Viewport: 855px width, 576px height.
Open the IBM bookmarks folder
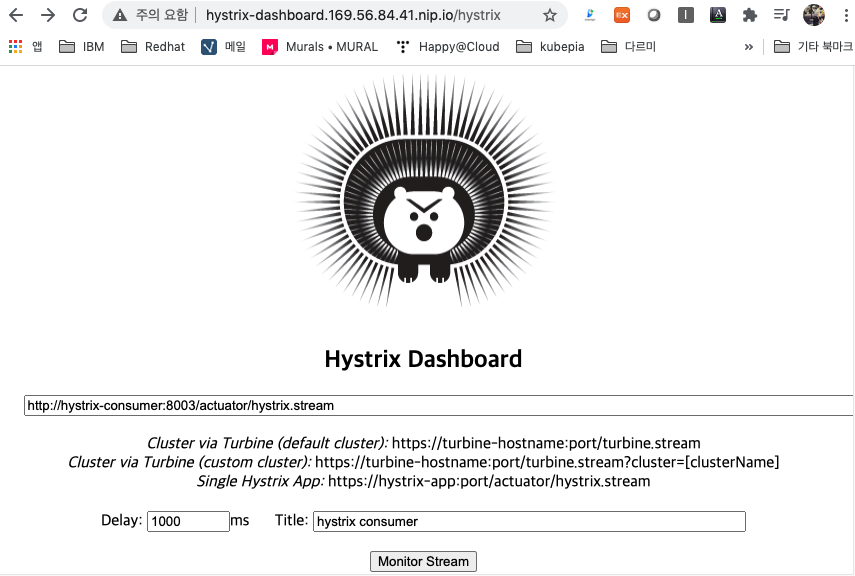(x=82, y=47)
